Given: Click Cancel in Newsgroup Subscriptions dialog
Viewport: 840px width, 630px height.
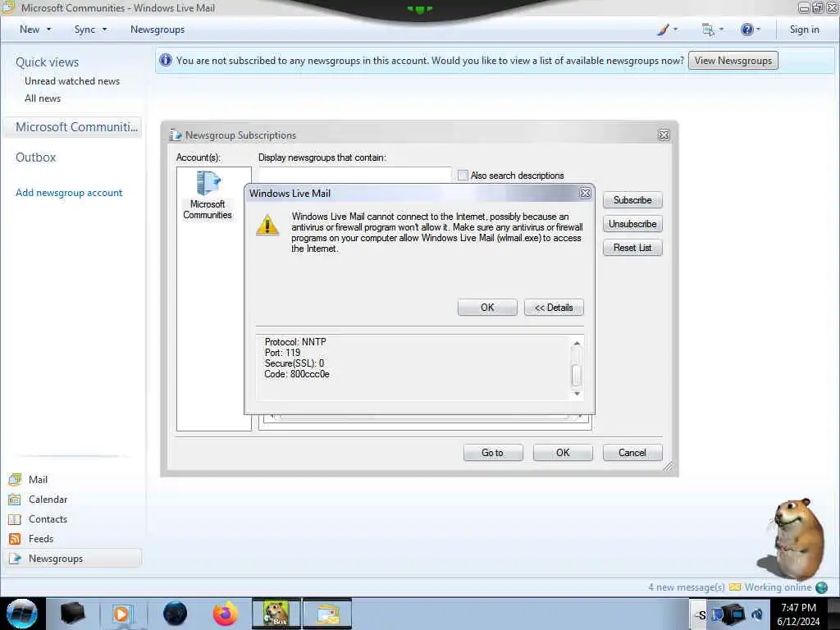Looking at the screenshot, I should pos(632,453).
